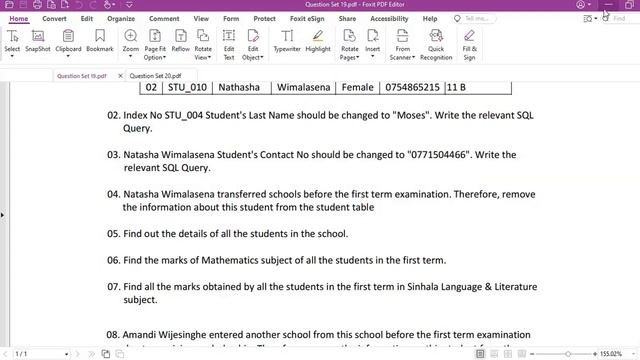The image size is (640, 360).
Task: Open the Convert ribbon tab
Action: 54,19
